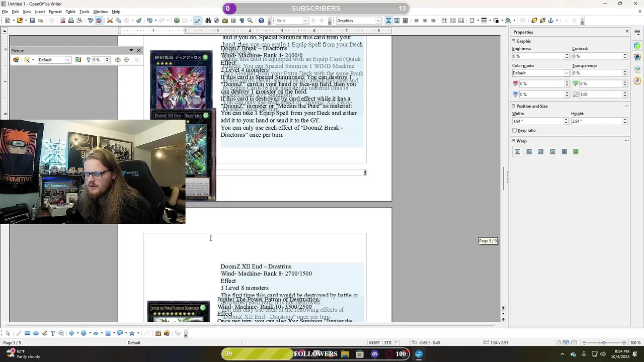Collapse the Position and Size section

[x=514, y=106]
